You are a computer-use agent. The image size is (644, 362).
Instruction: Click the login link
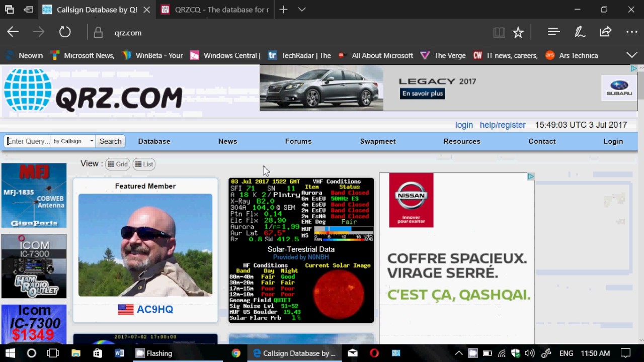tap(464, 125)
